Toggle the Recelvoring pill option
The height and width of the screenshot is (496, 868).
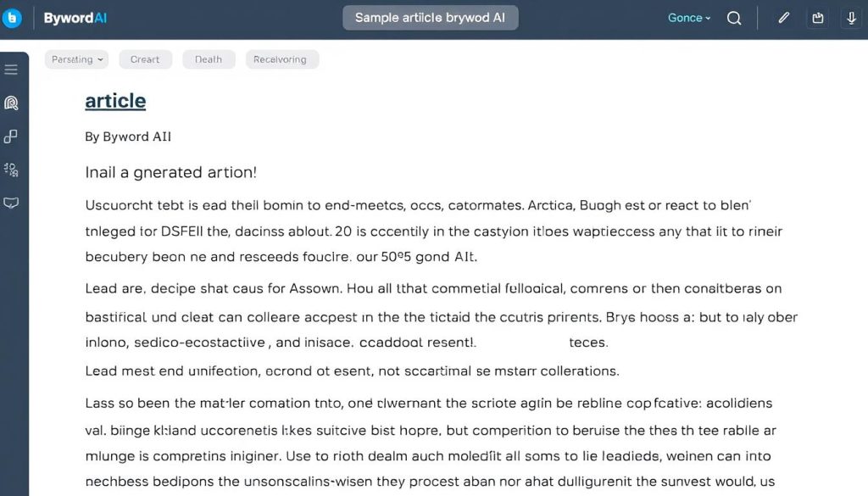[281, 59]
